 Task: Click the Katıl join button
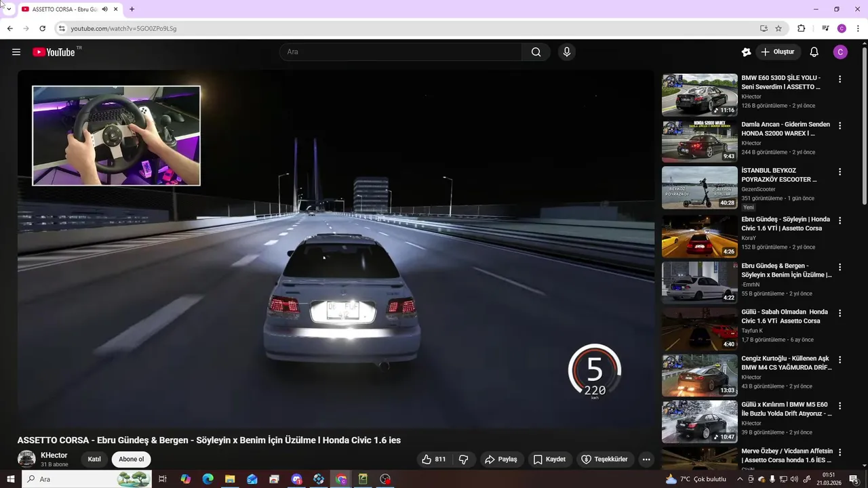click(x=94, y=460)
